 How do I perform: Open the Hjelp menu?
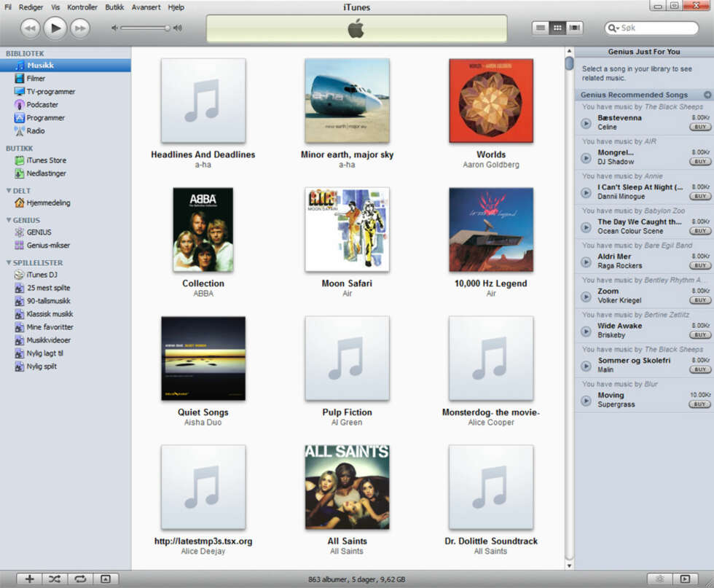176,7
